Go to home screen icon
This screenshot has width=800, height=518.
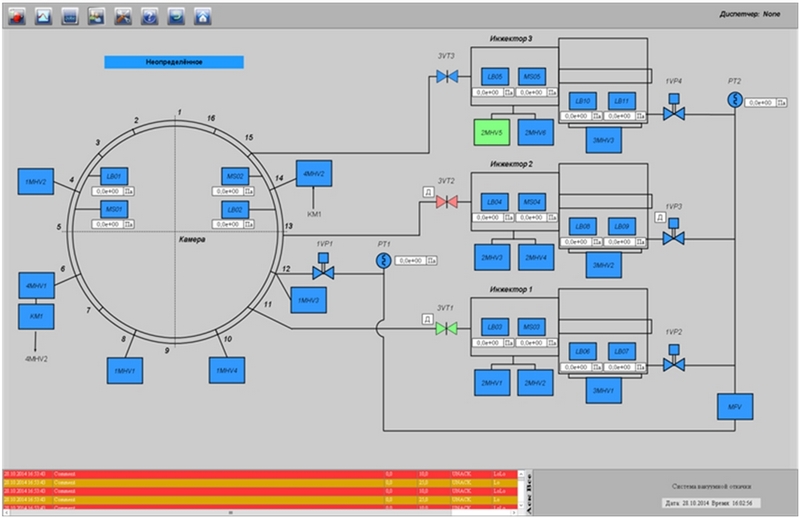[x=203, y=16]
